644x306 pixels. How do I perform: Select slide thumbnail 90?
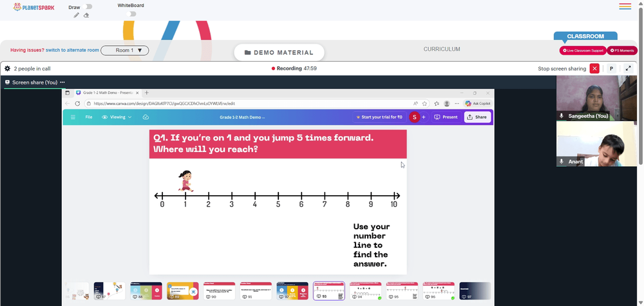[x=220, y=291]
